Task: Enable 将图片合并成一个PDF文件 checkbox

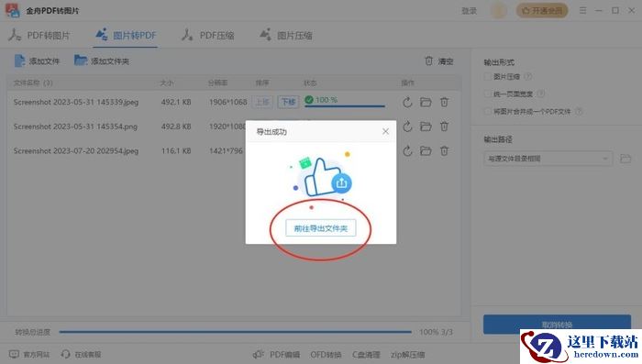Action: click(x=487, y=111)
